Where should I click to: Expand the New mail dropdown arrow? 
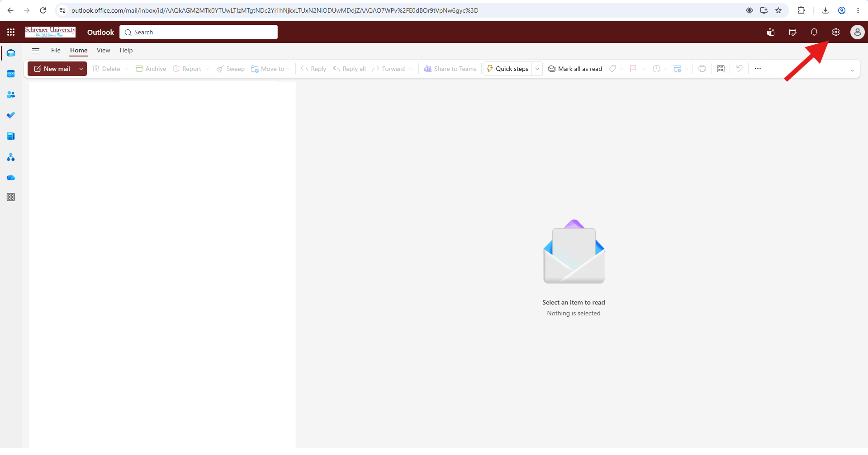click(x=81, y=69)
